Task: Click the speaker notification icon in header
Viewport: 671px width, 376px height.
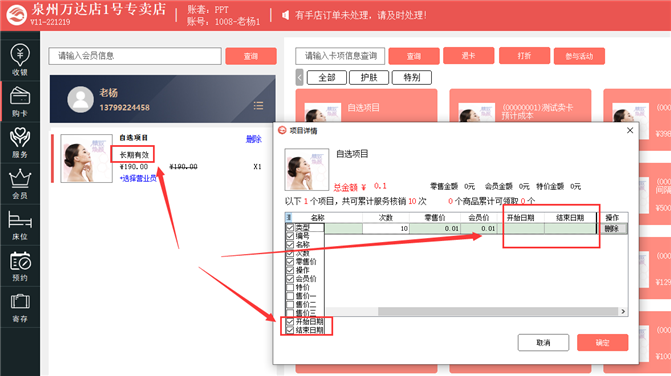Action: (x=285, y=15)
